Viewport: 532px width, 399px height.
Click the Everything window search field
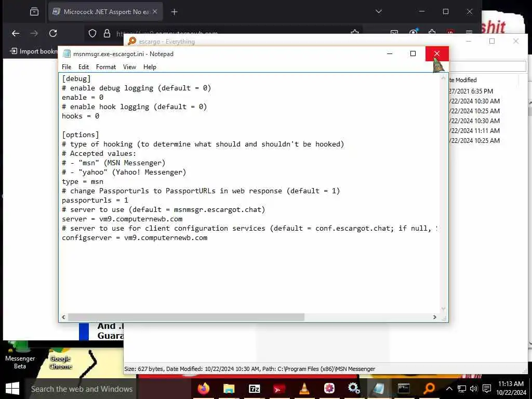pos(487,66)
